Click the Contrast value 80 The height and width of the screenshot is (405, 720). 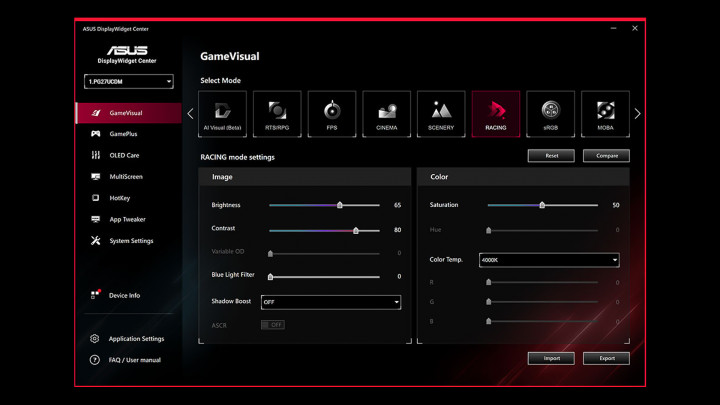(398, 230)
